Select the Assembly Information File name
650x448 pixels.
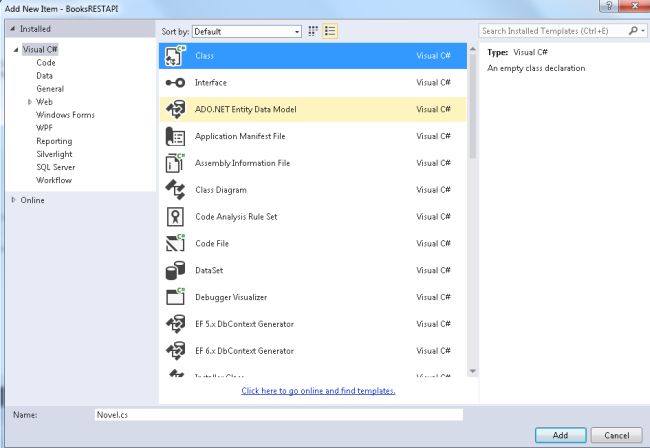coord(243,163)
